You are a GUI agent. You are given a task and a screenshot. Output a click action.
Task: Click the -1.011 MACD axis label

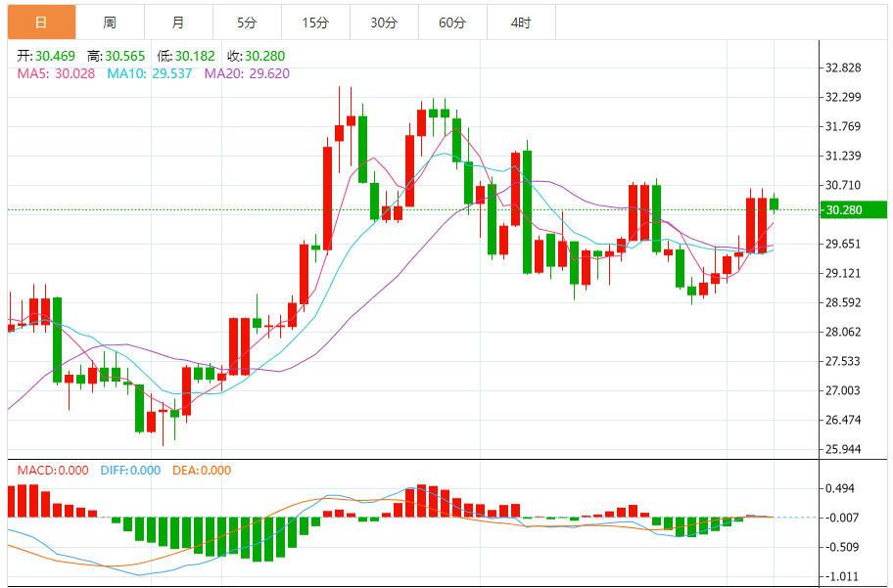click(840, 576)
